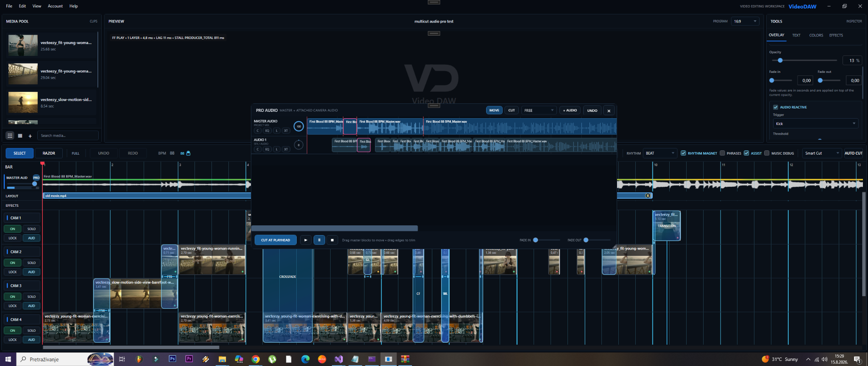This screenshot has height=366, width=868.
Task: Open the Rhythm BEAT dropdown
Action: [659, 153]
